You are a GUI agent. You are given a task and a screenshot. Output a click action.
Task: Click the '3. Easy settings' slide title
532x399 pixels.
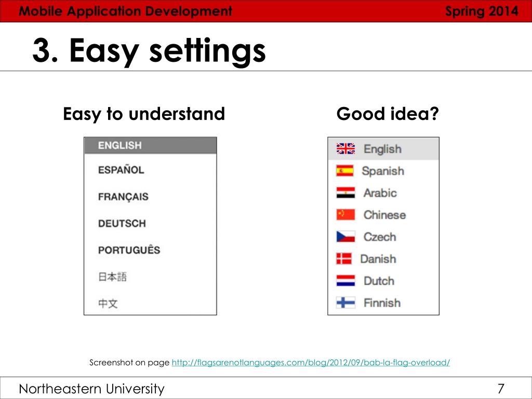pyautogui.click(x=149, y=51)
